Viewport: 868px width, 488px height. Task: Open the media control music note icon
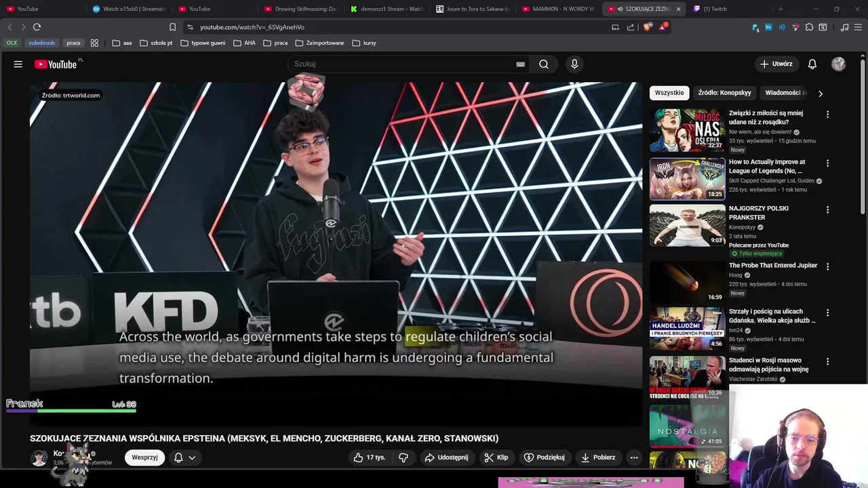844,27
